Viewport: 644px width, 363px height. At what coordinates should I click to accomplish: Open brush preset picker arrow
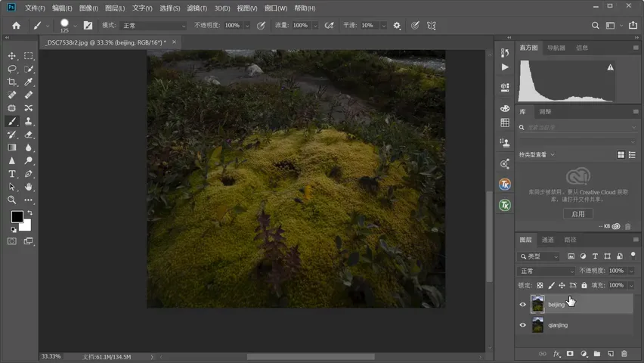point(75,26)
